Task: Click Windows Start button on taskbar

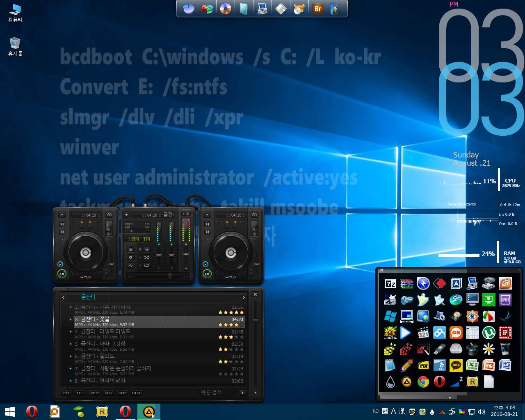Action: click(x=9, y=412)
